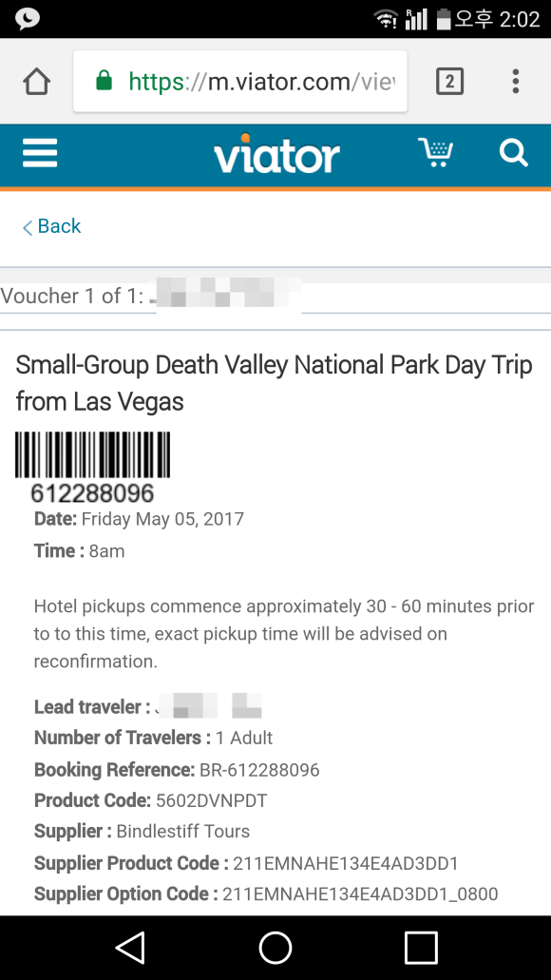Tap the Small-Group Death Valley trip title

point(274,382)
